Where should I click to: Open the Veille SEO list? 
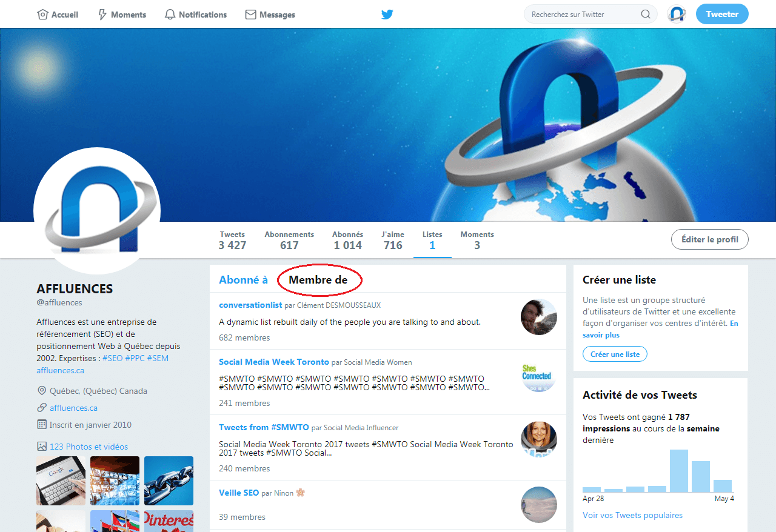coord(239,493)
